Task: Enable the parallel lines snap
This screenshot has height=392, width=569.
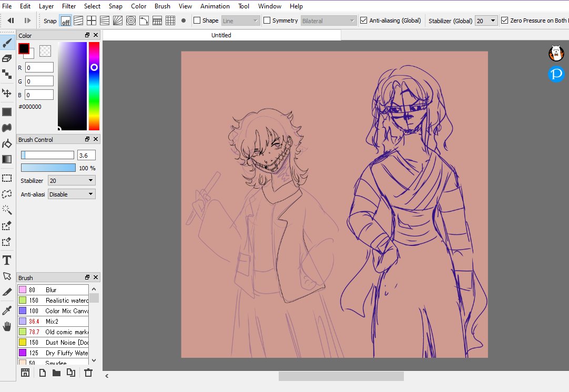Action: pos(78,20)
